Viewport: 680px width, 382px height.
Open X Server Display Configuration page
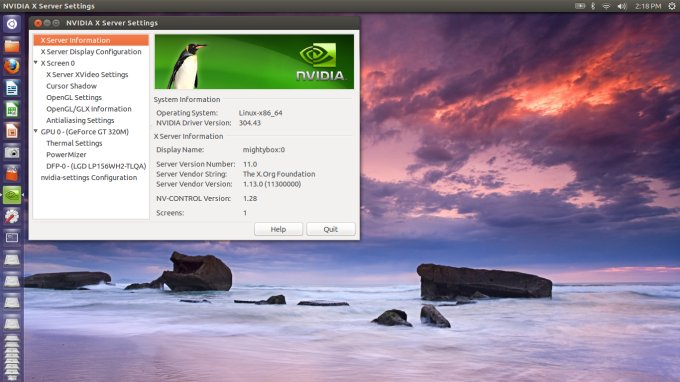point(91,52)
